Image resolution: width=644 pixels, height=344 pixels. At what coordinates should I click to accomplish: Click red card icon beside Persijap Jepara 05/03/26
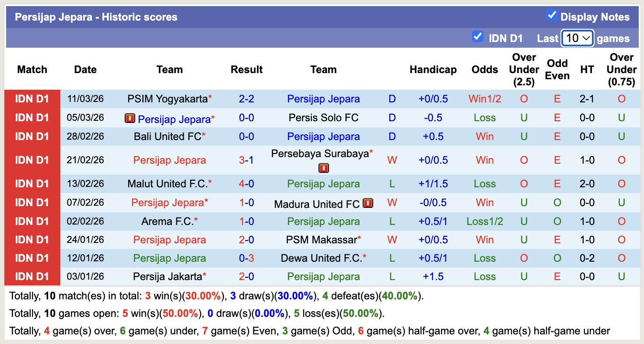point(129,118)
